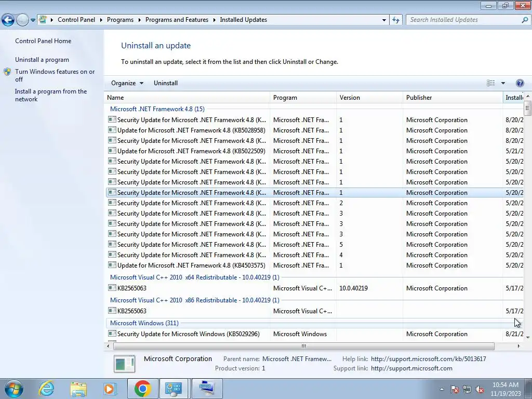Click the shield icon beside Windows features
This screenshot has height=399, width=532.
[x=7, y=72]
